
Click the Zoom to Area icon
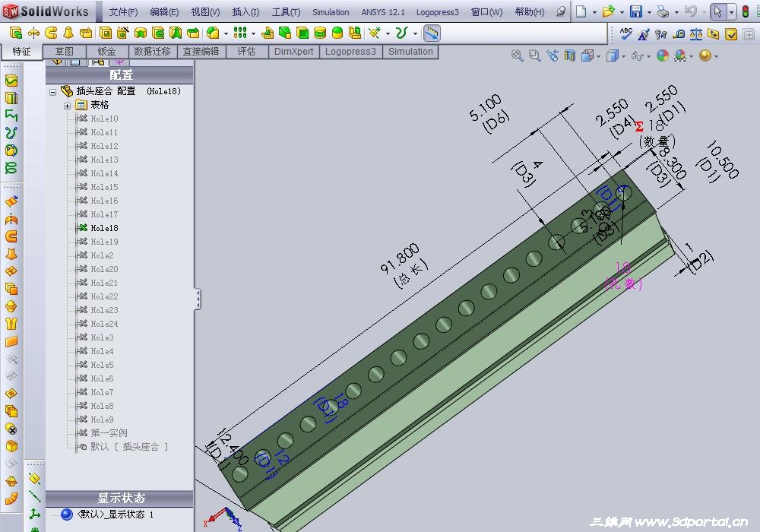point(534,55)
